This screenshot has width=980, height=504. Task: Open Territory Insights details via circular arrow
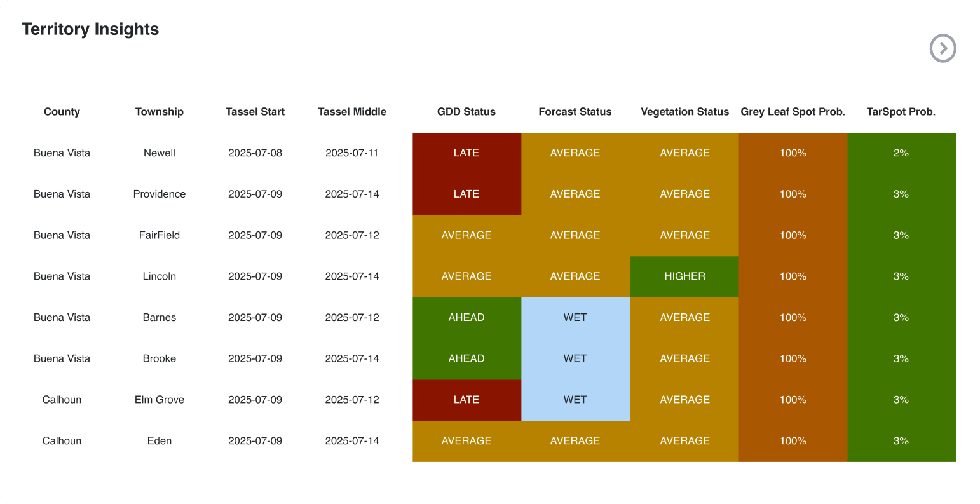(x=943, y=48)
